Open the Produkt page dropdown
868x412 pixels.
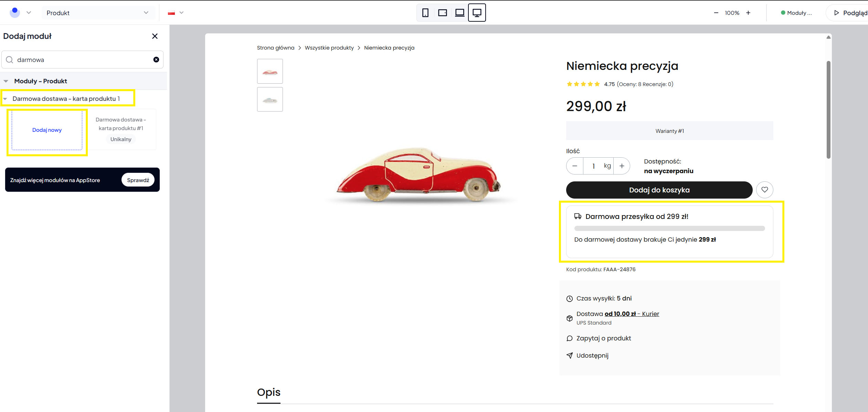click(98, 13)
